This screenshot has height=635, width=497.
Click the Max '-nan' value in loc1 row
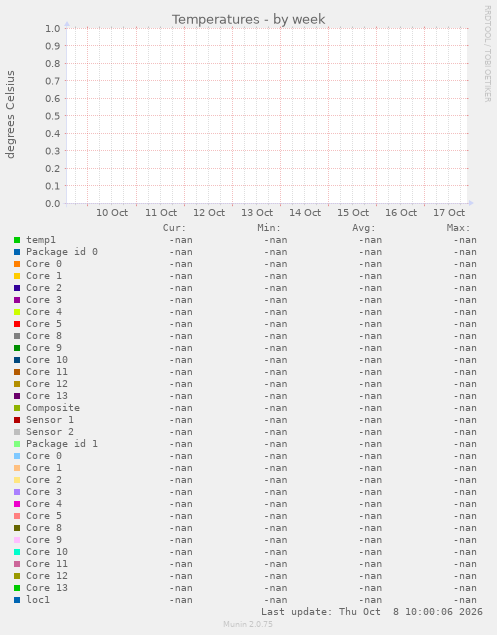point(465,600)
